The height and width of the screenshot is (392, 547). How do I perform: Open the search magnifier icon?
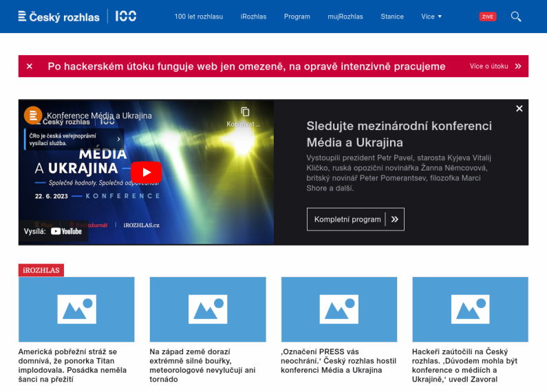516,17
